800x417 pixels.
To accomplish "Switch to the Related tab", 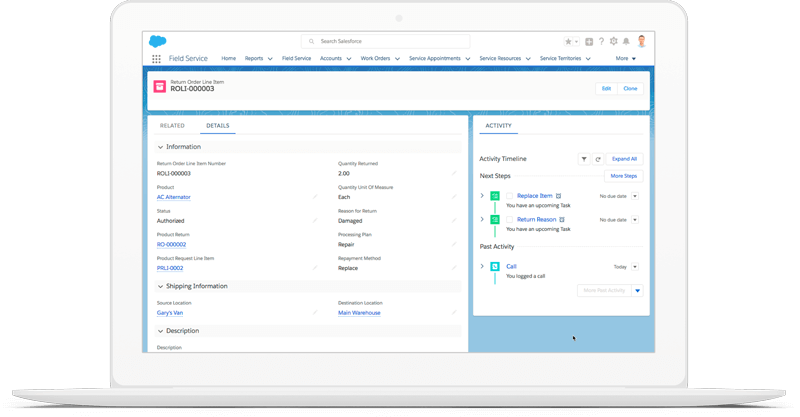I will point(172,126).
